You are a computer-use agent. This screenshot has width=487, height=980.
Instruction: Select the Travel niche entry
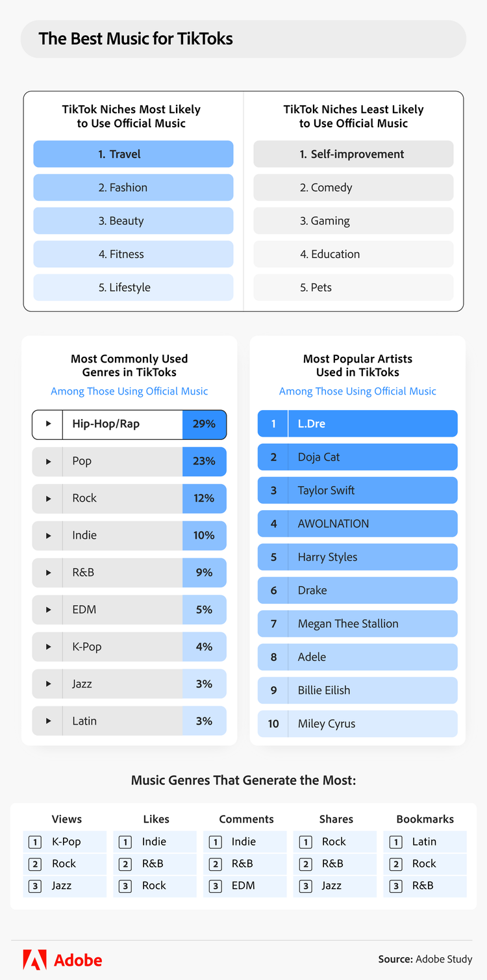[x=133, y=154]
